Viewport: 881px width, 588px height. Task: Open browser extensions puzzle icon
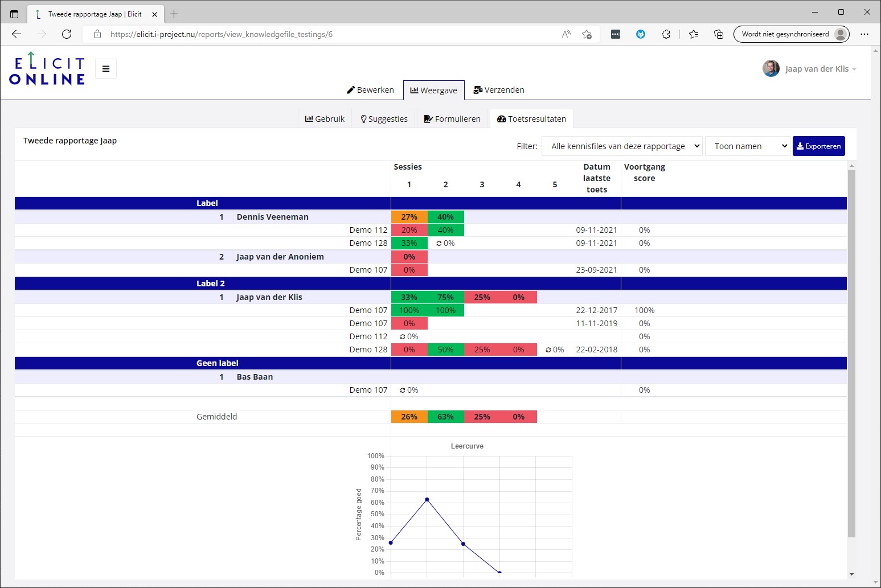tap(666, 34)
